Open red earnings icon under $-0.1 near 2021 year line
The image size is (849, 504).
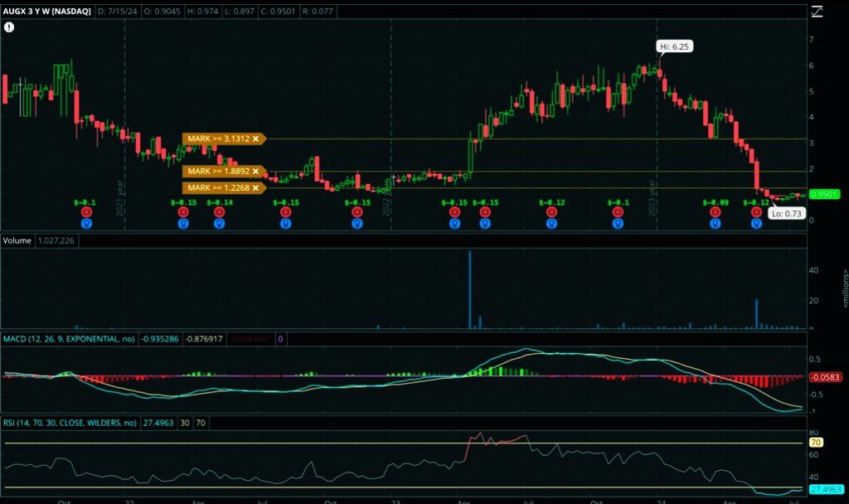coord(86,212)
